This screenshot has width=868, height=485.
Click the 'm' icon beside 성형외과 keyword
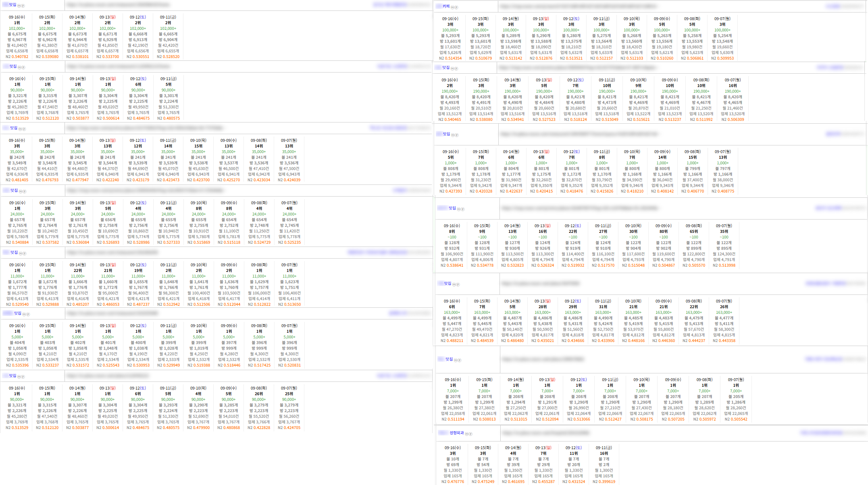466,434
